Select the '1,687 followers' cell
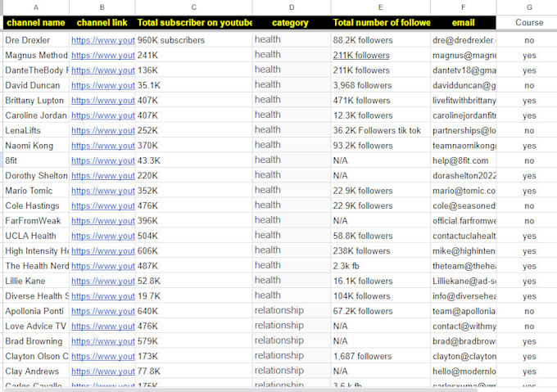The width and height of the screenshot is (557, 392). click(380, 356)
